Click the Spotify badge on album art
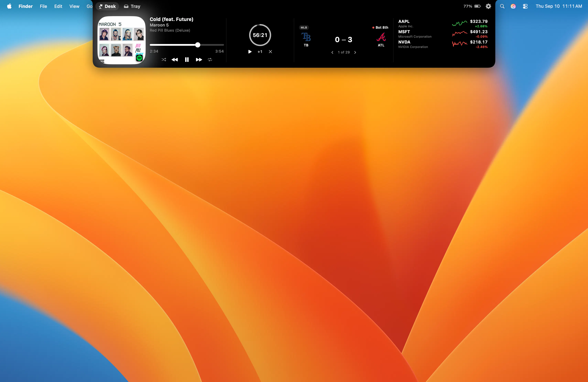Viewport: 588px width, 382px height. (139, 58)
